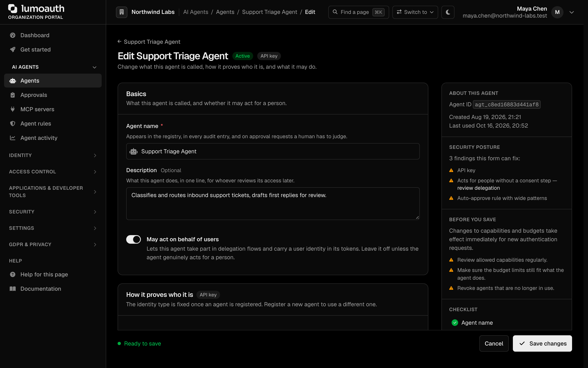Open the user account menu chevron
The image size is (588, 368).
(x=572, y=12)
